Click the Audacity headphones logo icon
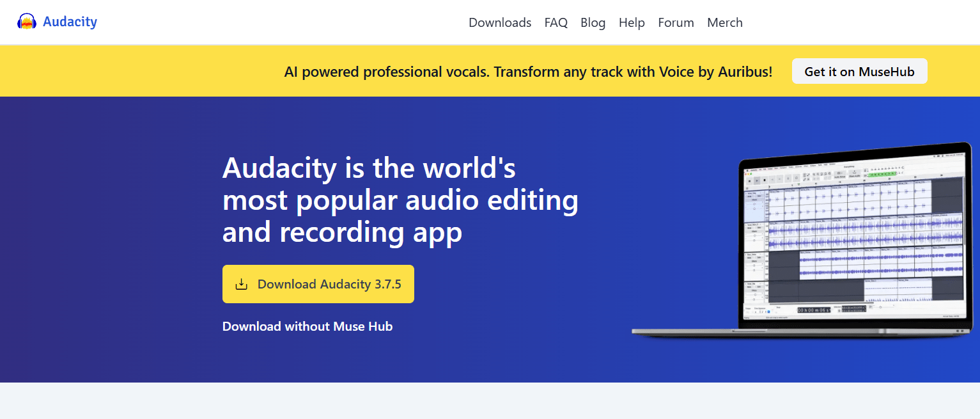This screenshot has height=419, width=980. (x=27, y=22)
